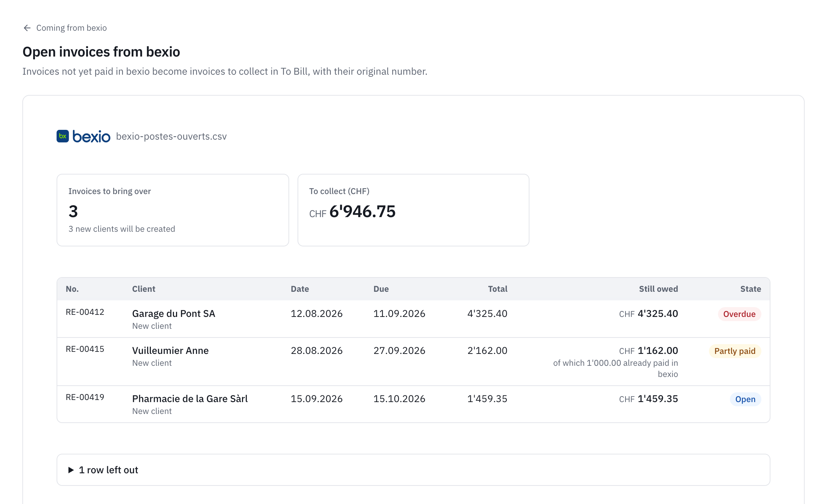Click the Open status badge

(745, 399)
